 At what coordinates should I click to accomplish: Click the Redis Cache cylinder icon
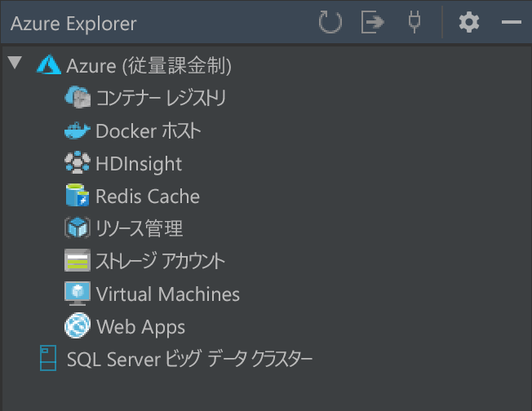(78, 196)
